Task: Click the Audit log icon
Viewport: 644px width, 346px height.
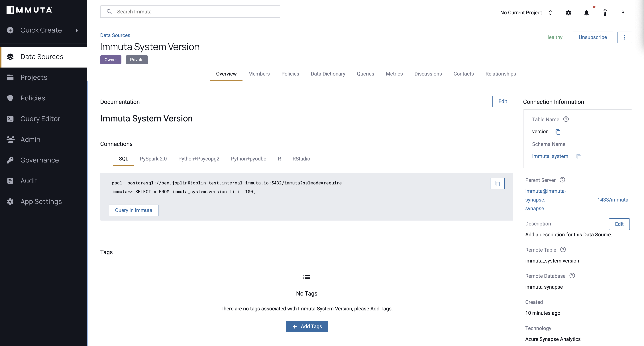Action: pyautogui.click(x=10, y=181)
